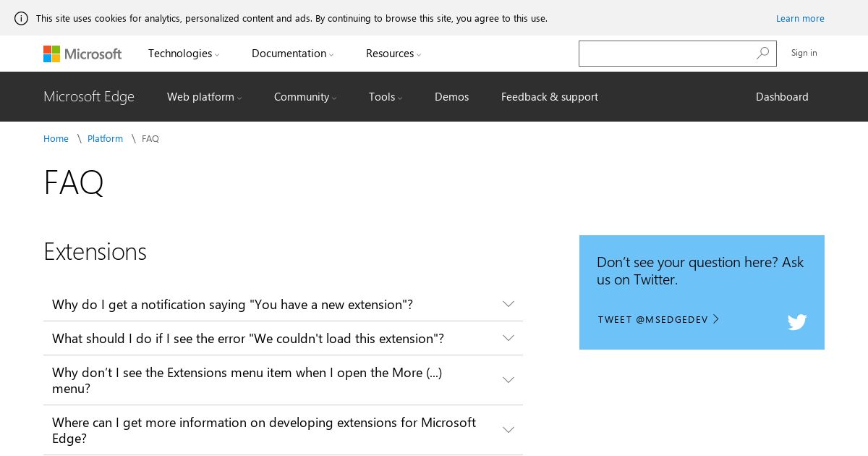Expand the Extensions menu item question

(x=283, y=381)
